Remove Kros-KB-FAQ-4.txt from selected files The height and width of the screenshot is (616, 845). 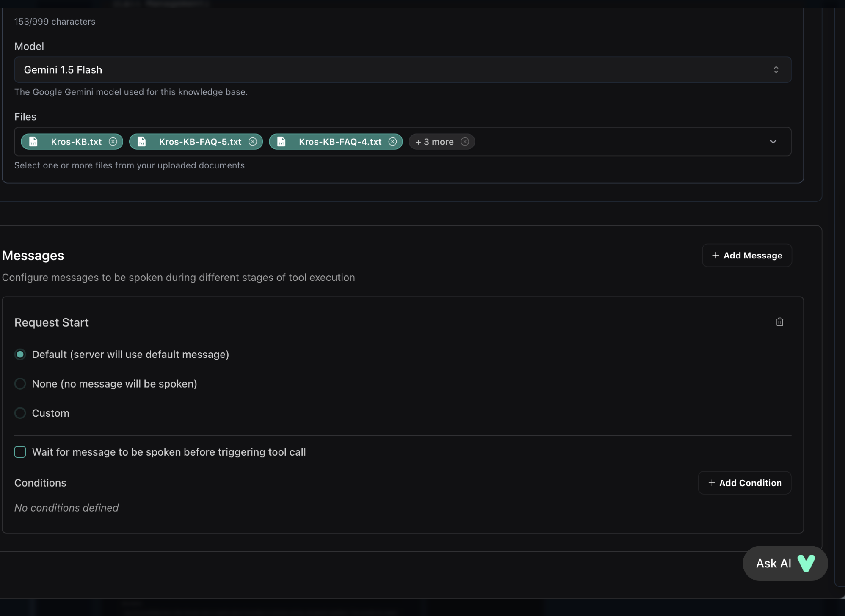tap(392, 142)
